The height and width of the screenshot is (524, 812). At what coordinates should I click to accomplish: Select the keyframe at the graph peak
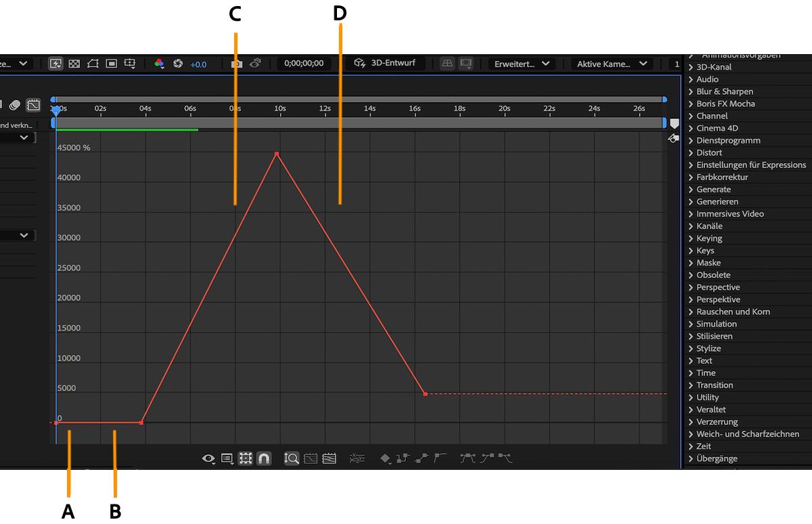pyautogui.click(x=277, y=154)
